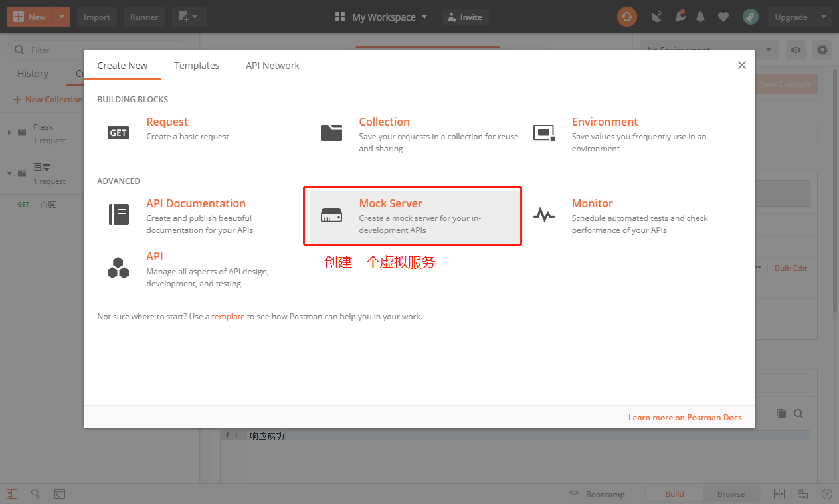Screen dimensions: 839x504
Task: Switch from Build to Browse mode
Action: coord(731,493)
